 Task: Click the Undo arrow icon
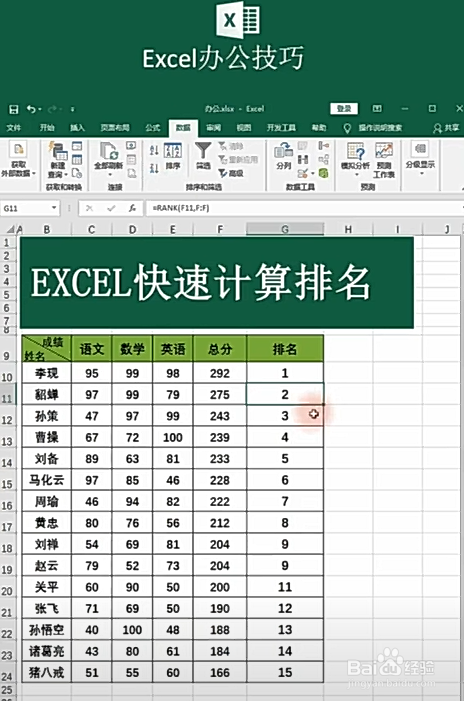(x=30, y=109)
